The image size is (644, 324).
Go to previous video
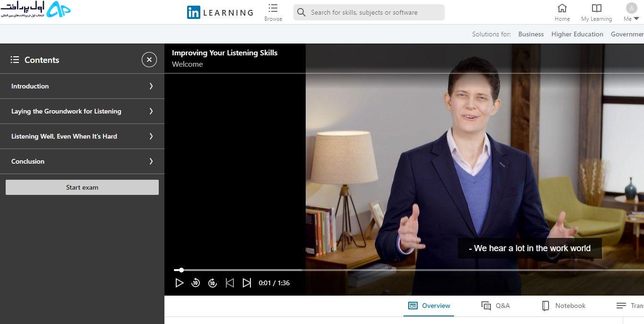click(230, 283)
